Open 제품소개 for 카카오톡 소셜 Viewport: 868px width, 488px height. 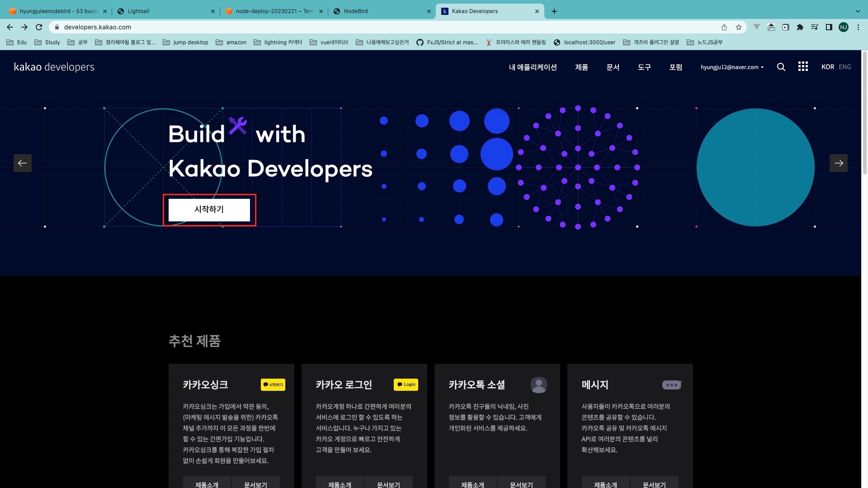[472, 482]
